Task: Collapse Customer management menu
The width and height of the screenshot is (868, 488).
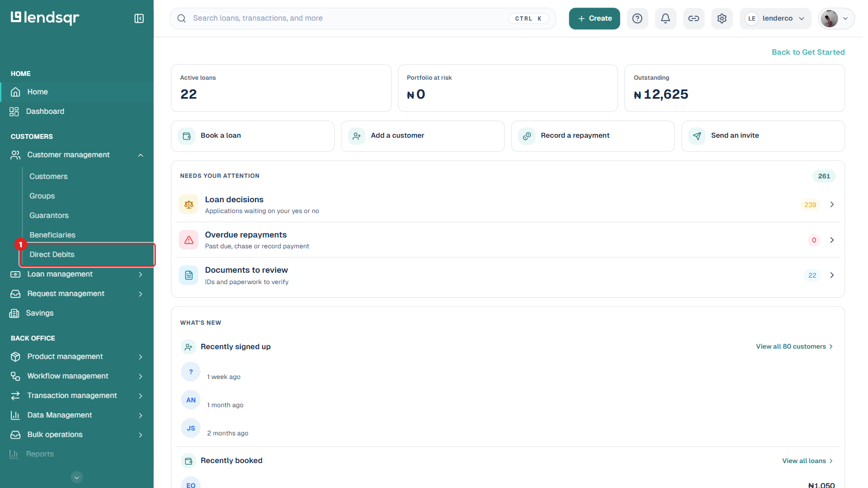Action: click(77, 155)
